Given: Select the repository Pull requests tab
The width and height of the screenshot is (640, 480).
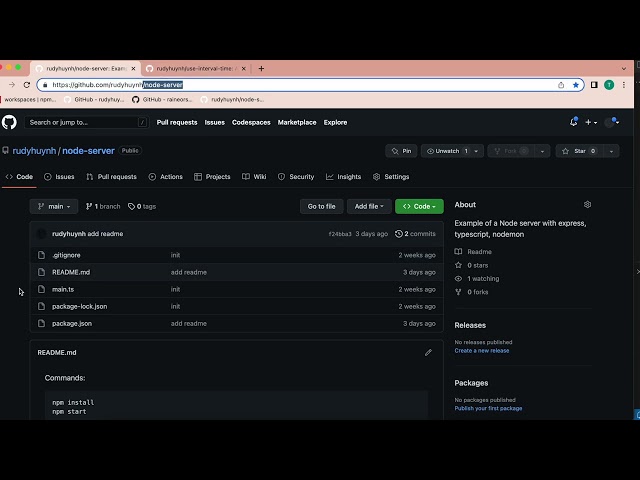Looking at the screenshot, I should click(x=111, y=177).
